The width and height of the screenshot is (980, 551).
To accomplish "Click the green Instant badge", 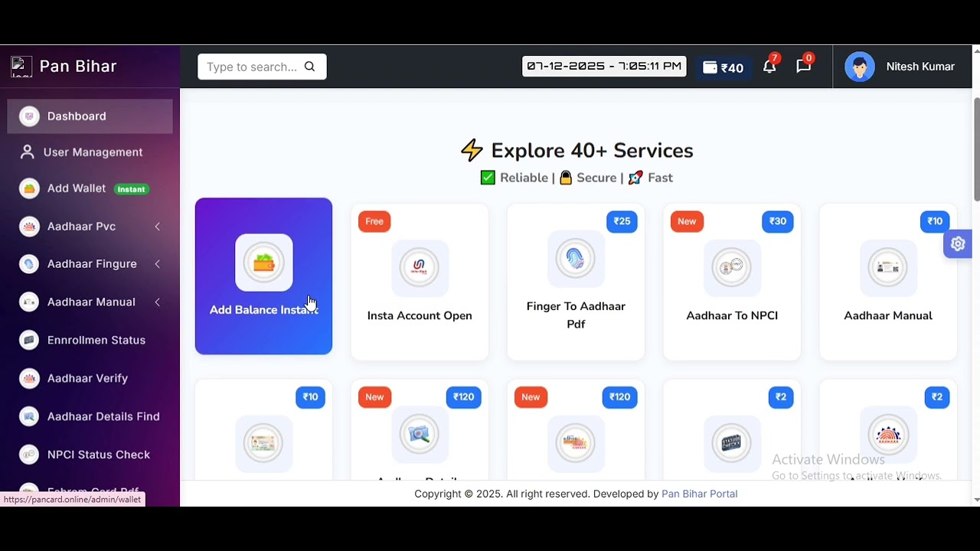I will point(131,189).
